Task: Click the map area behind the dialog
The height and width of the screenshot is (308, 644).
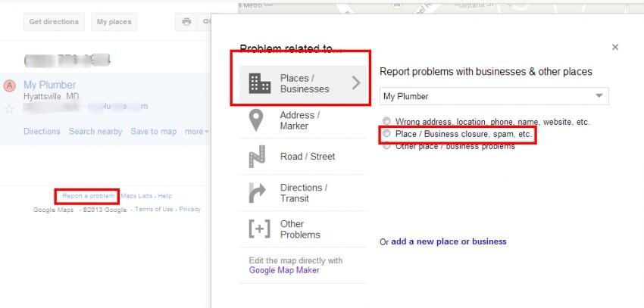Action: [x=439, y=8]
